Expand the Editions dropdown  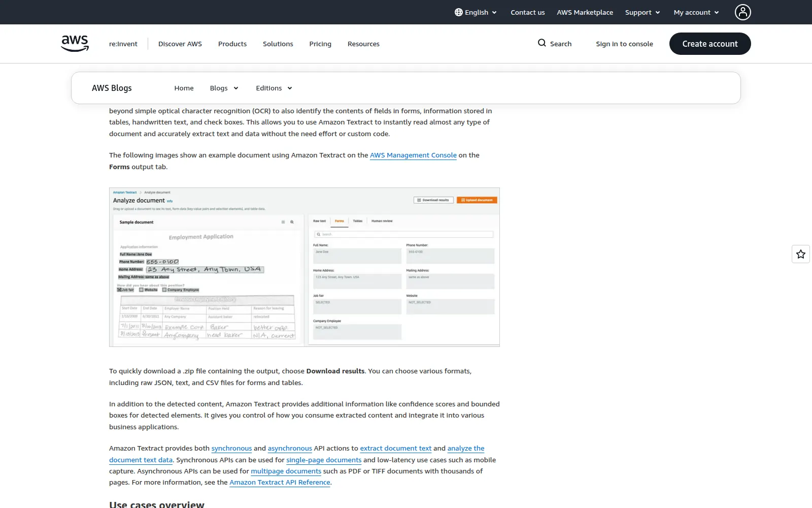274,88
